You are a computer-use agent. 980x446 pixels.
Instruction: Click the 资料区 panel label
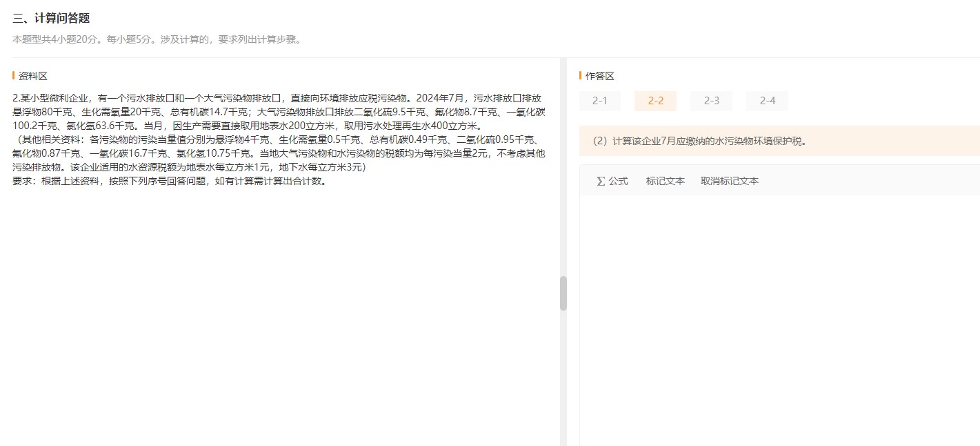[33, 76]
